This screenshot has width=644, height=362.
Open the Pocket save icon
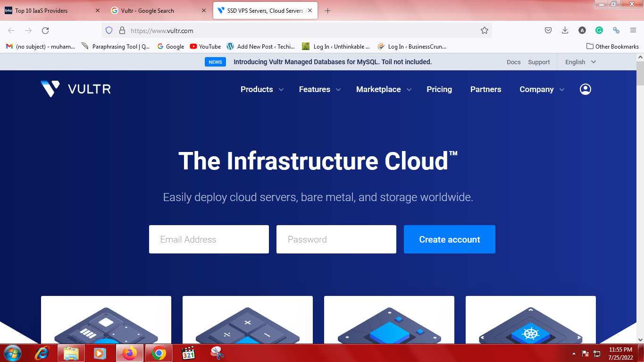point(548,31)
